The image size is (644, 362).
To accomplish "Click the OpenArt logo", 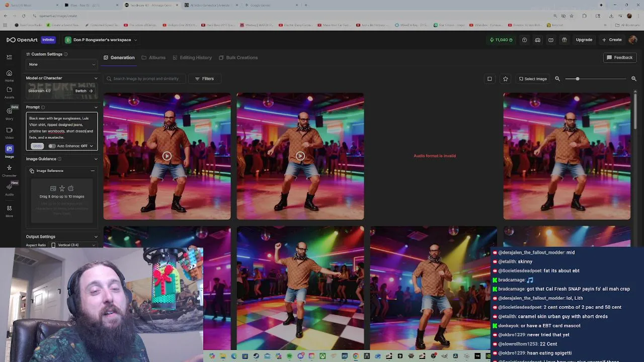I will (23, 40).
